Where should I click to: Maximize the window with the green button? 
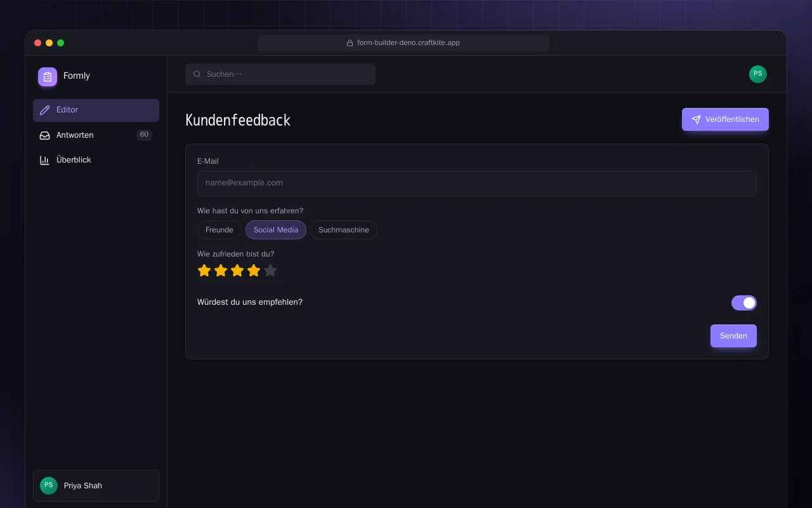click(x=61, y=43)
